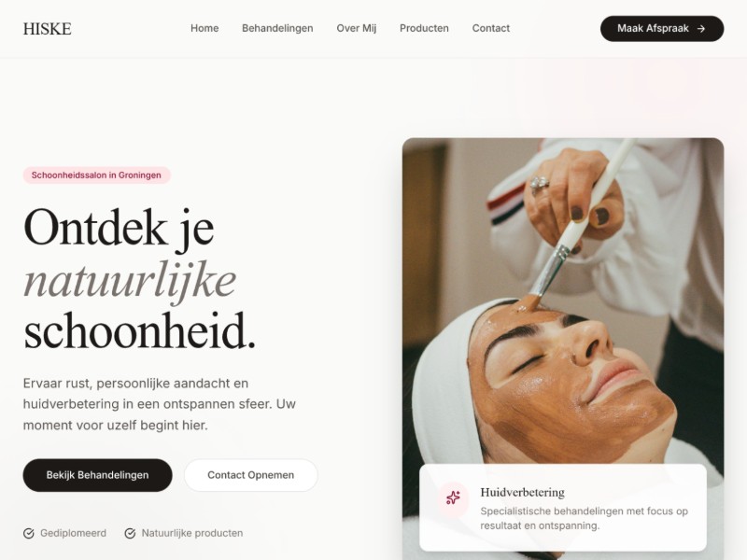
Task: Click the arrow icon in Maak Afspraak
Action: [x=701, y=29]
